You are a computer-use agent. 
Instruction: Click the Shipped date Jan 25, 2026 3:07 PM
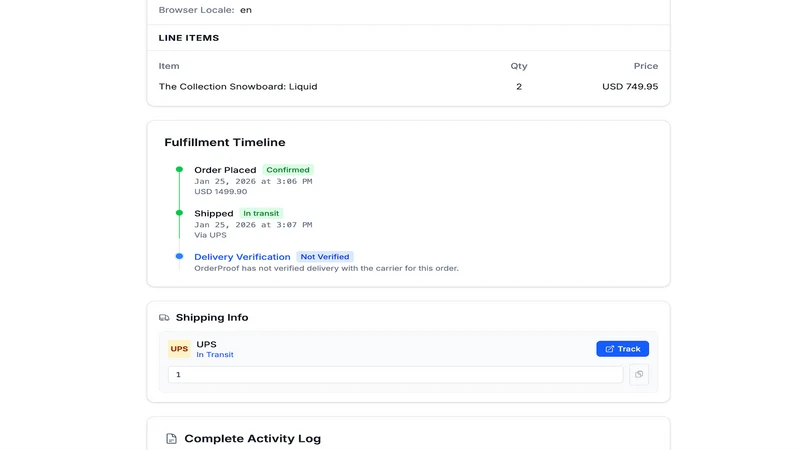253,224
